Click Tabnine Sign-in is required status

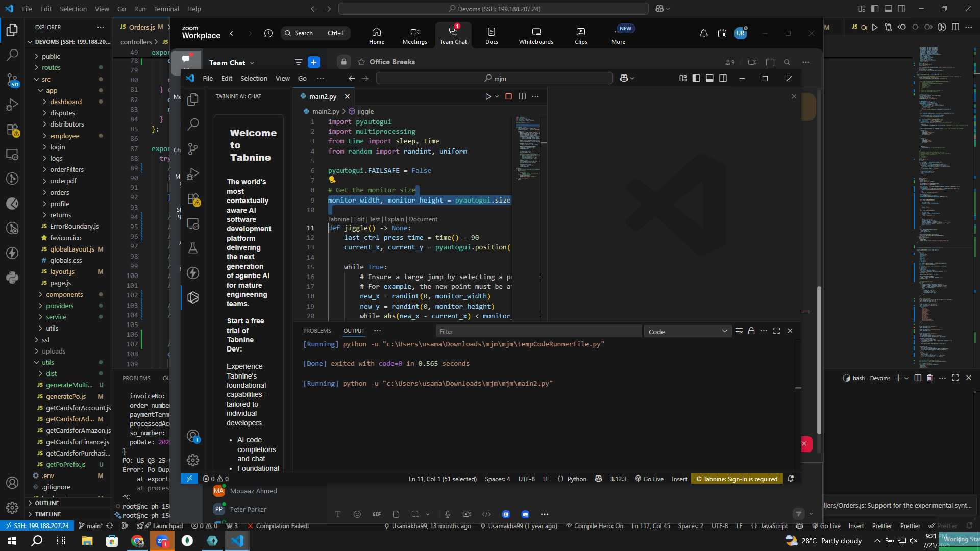tap(737, 479)
